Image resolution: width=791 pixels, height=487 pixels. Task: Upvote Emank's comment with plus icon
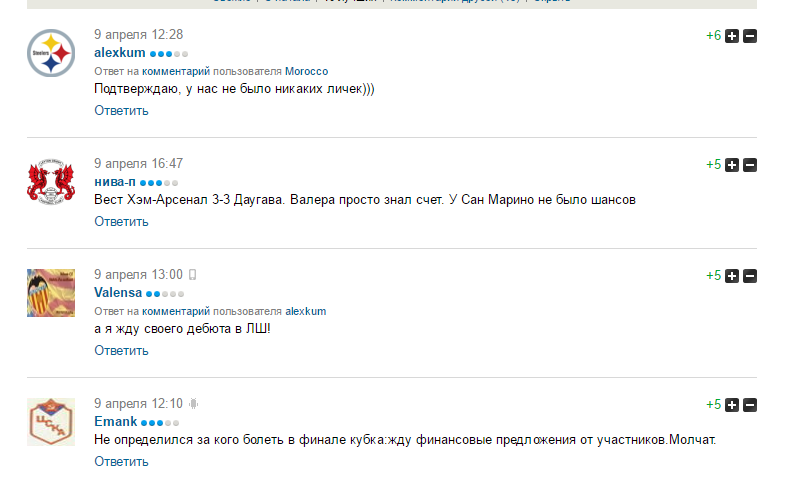click(731, 405)
